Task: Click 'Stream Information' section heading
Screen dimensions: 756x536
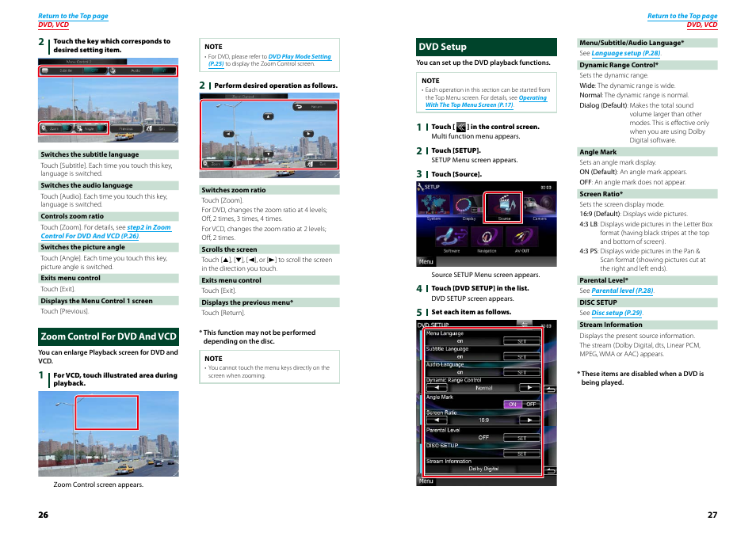Action: (x=647, y=325)
